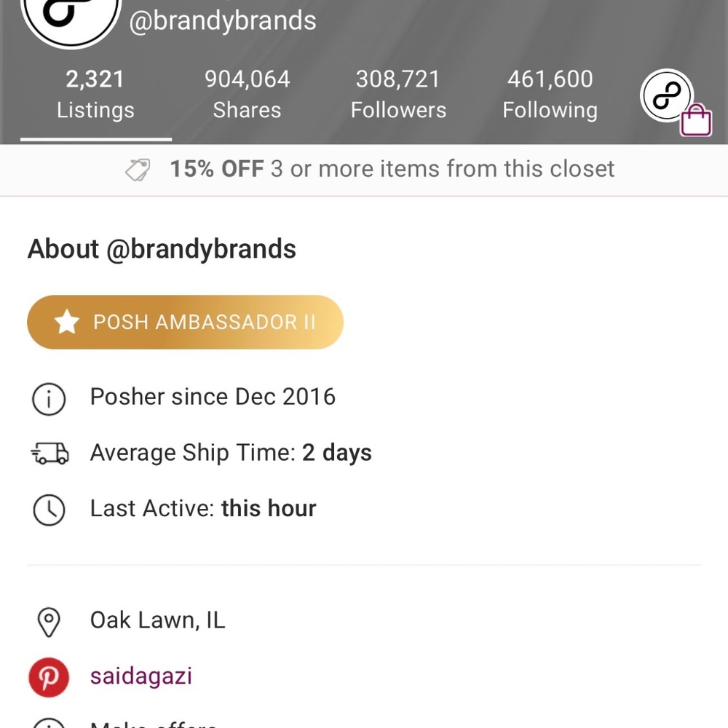Open the saidagazi Pinterest link
Screen dimensions: 728x728
(141, 676)
